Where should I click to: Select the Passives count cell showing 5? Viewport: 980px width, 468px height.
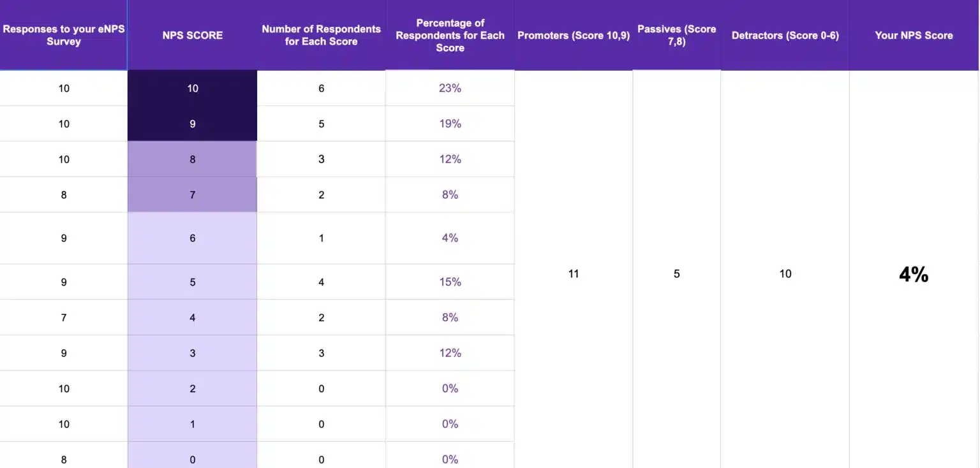(x=676, y=274)
